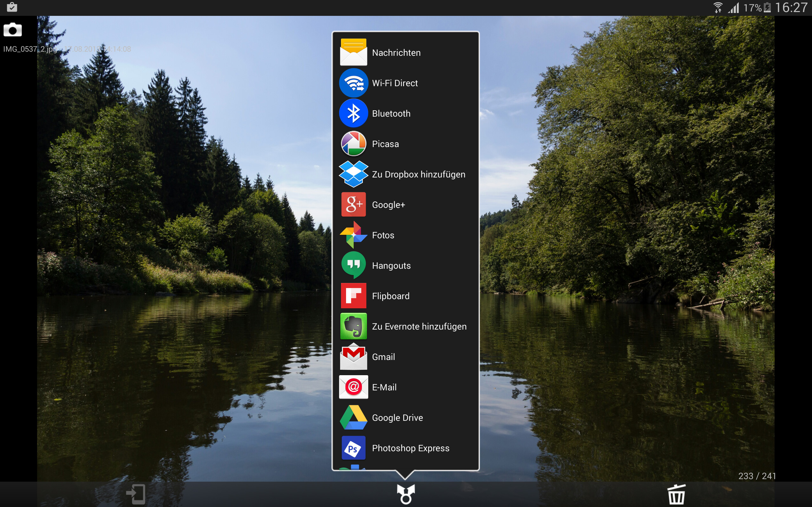Tap the trash delete icon
The image size is (812, 507).
click(x=676, y=494)
